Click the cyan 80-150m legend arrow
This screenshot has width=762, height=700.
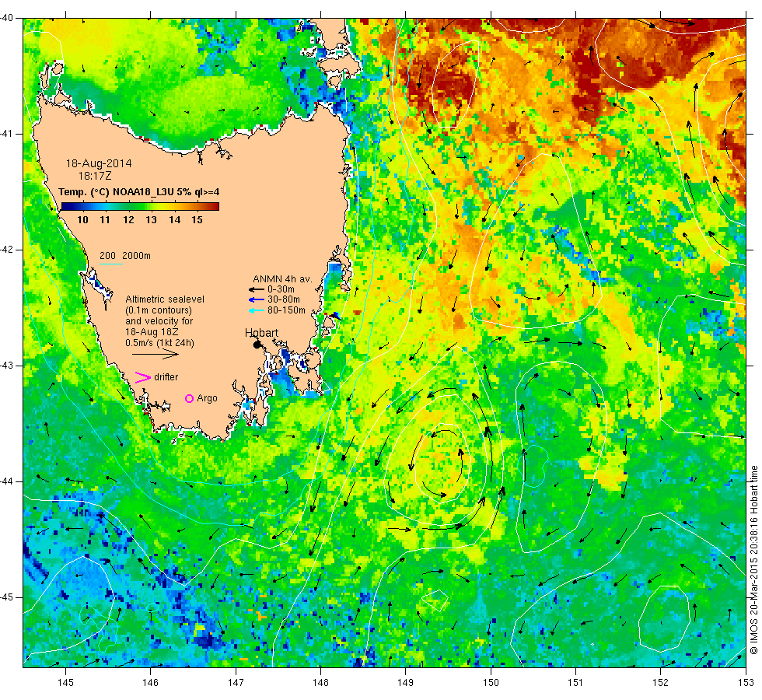coord(256,310)
